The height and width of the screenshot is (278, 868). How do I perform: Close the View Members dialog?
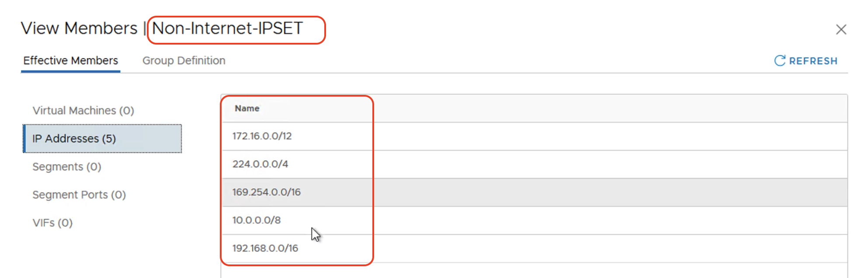[841, 29]
